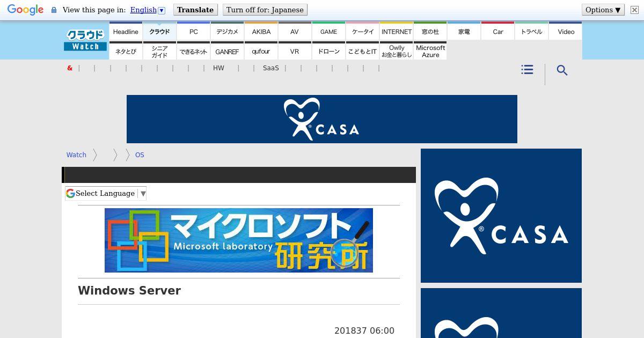Expand the Select Language widget
This screenshot has width=644, height=338.
106,194
